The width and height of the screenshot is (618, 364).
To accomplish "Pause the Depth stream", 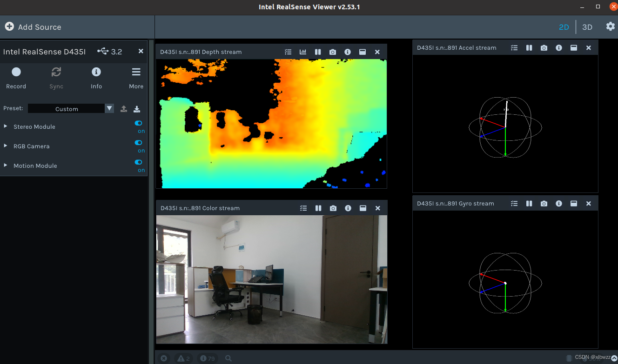I will tap(318, 52).
